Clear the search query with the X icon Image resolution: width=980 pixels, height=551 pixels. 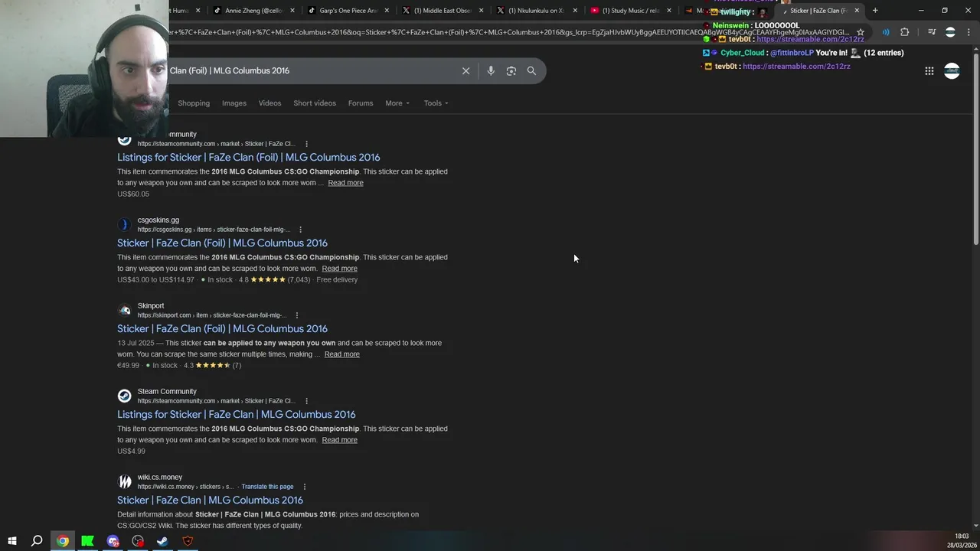[x=465, y=70]
